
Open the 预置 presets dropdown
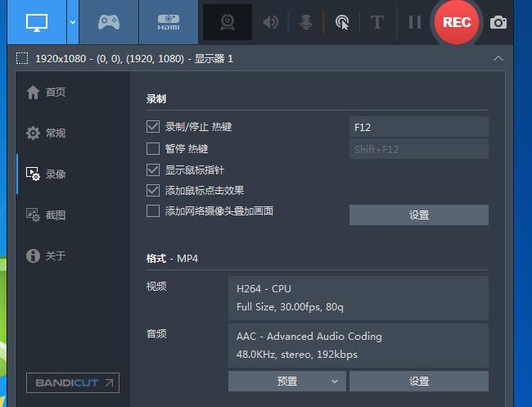[x=287, y=381]
